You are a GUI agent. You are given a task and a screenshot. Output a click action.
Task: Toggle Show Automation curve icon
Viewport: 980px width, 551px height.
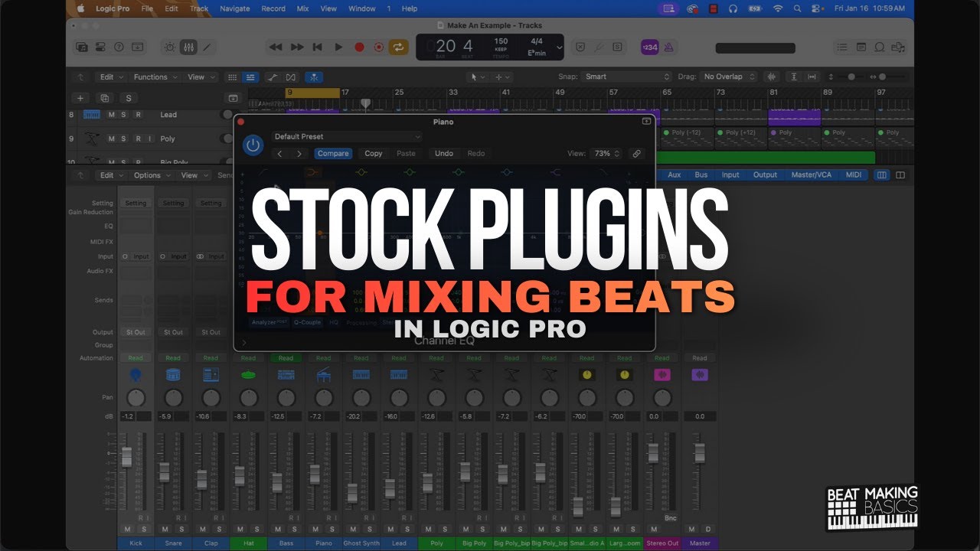272,77
